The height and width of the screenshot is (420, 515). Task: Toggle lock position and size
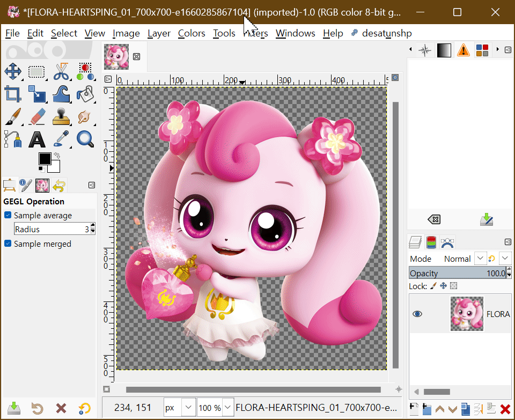pyautogui.click(x=444, y=286)
